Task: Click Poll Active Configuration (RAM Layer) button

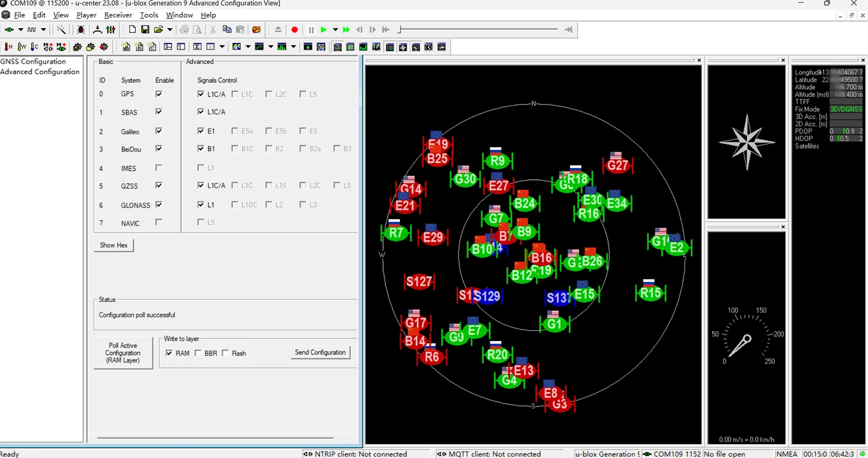Action: (123, 353)
